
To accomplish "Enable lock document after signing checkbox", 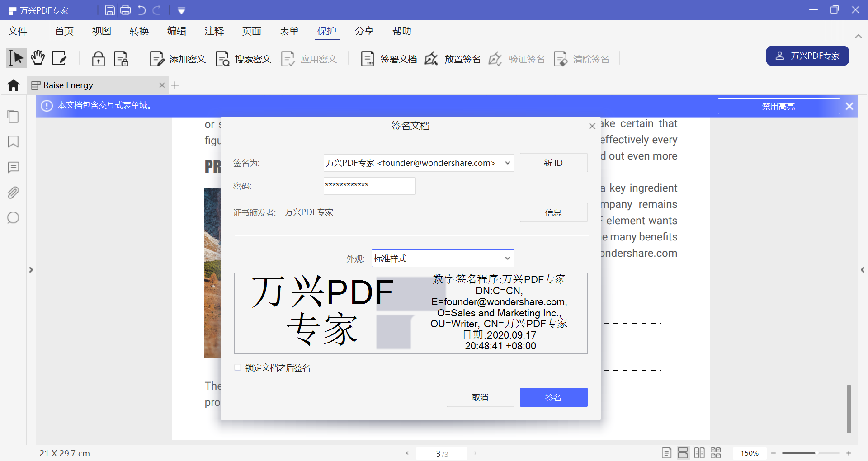I will pyautogui.click(x=238, y=367).
